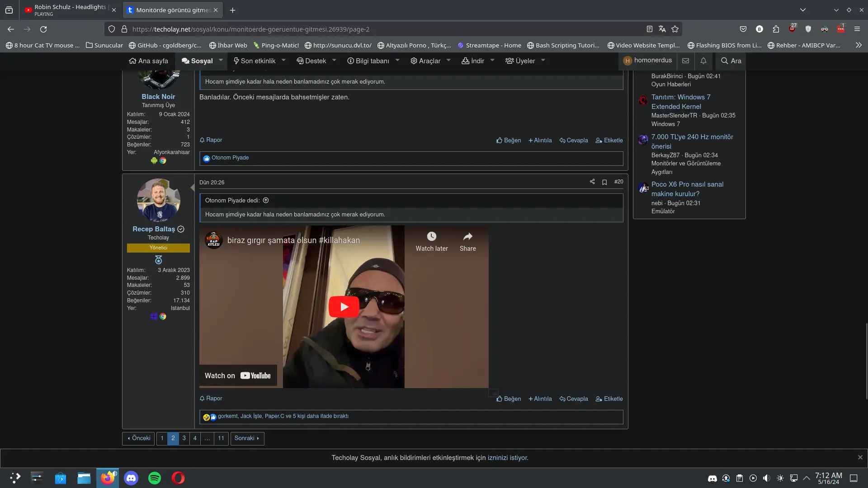This screenshot has height=488, width=868.
Task: Go to Ana sayfa
Action: (x=148, y=61)
